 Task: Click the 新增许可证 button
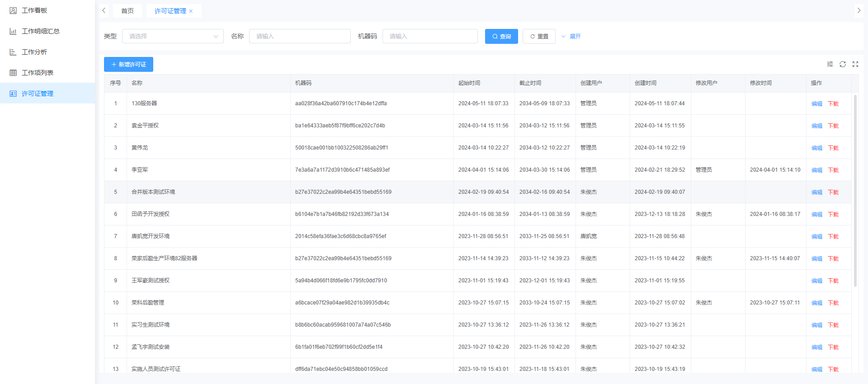[128, 65]
